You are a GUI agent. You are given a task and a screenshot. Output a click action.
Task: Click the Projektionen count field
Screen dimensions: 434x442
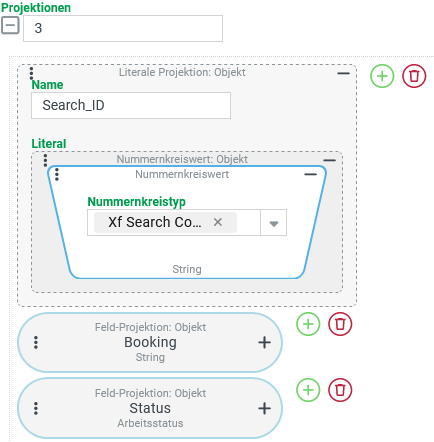click(x=123, y=28)
